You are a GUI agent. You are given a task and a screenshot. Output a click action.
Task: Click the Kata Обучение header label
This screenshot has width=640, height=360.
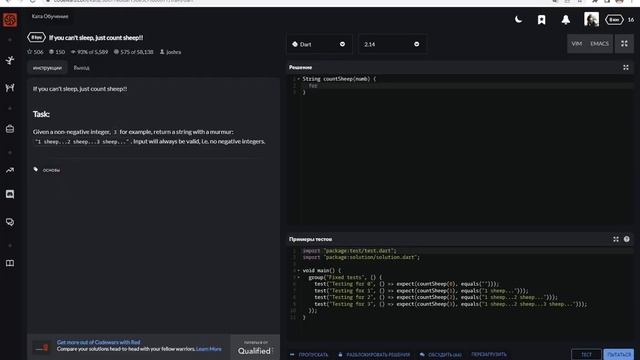(50, 16)
